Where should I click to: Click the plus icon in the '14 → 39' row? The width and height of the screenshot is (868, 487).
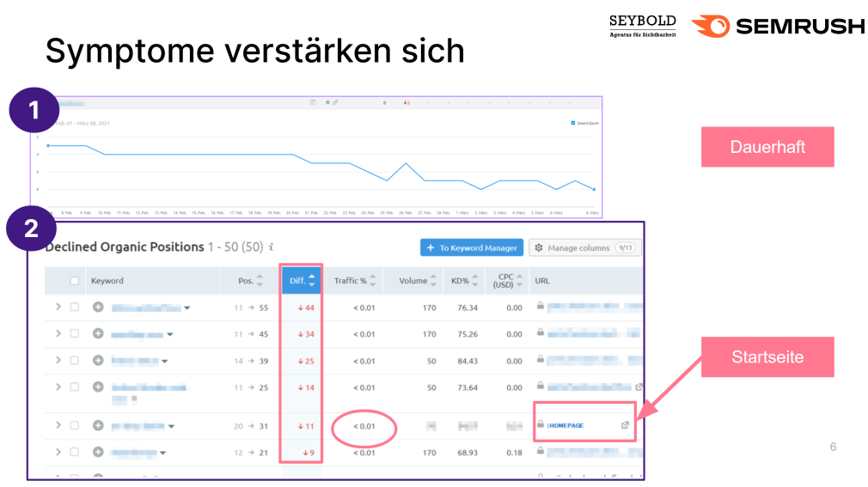(98, 360)
